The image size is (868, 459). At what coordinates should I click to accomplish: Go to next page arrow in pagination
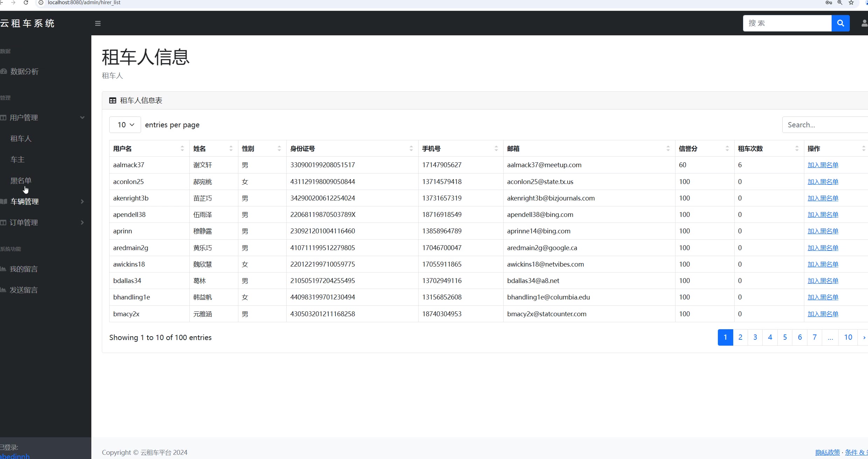pyautogui.click(x=864, y=337)
